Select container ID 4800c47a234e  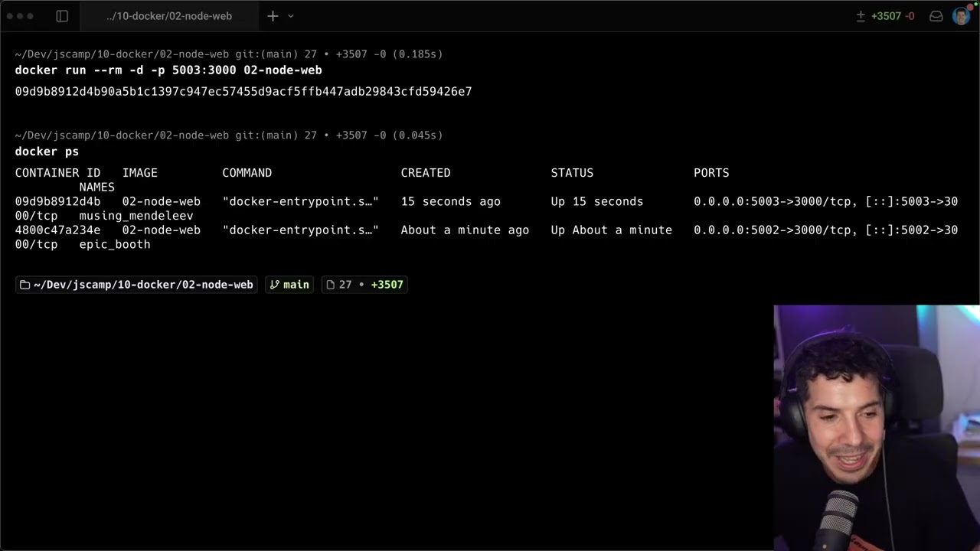tap(58, 230)
